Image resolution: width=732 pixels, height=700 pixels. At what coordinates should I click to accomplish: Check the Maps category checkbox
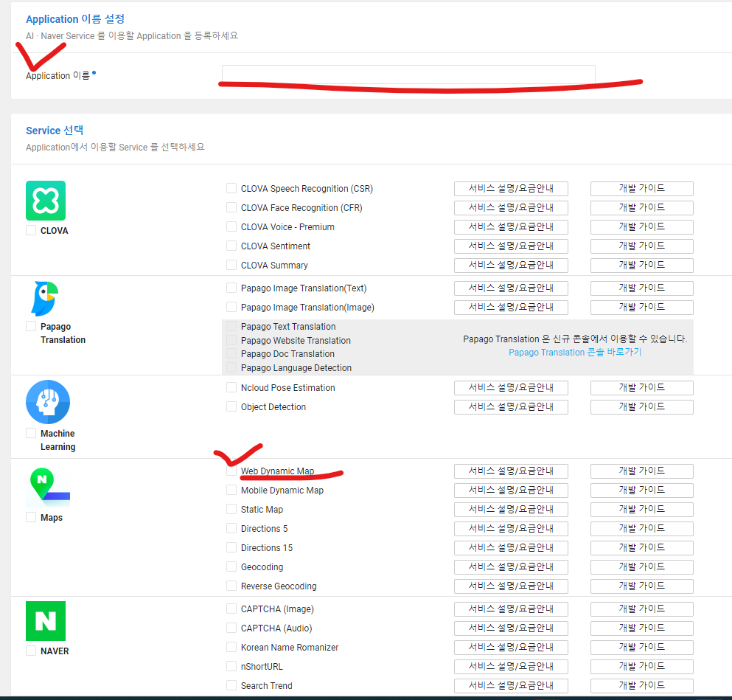pos(31,517)
